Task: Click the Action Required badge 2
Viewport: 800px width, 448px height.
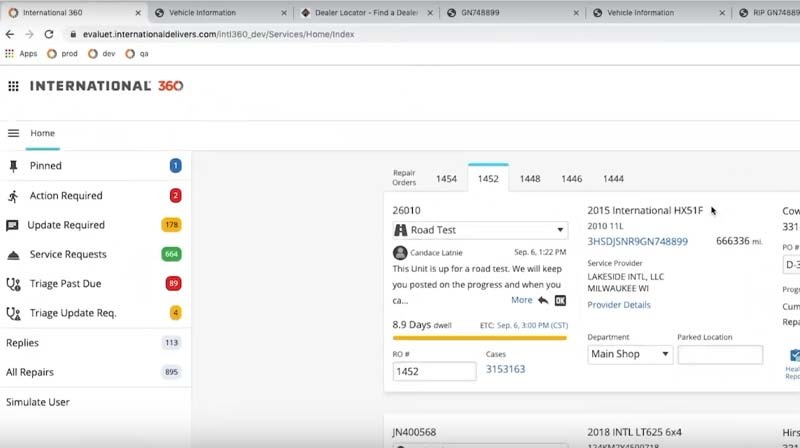Action: (x=176, y=195)
